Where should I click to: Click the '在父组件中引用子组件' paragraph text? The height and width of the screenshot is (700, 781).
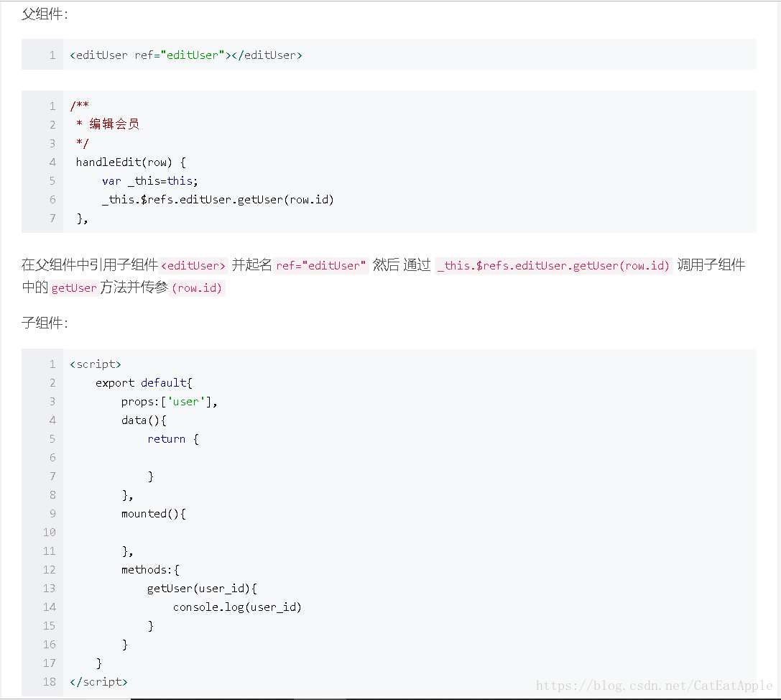point(90,265)
